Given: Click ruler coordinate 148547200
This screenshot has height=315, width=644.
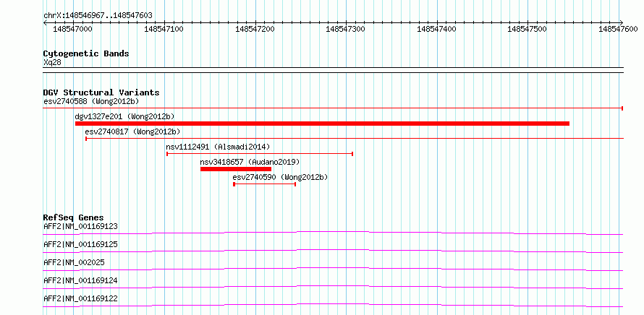Looking at the screenshot, I should click(x=255, y=29).
